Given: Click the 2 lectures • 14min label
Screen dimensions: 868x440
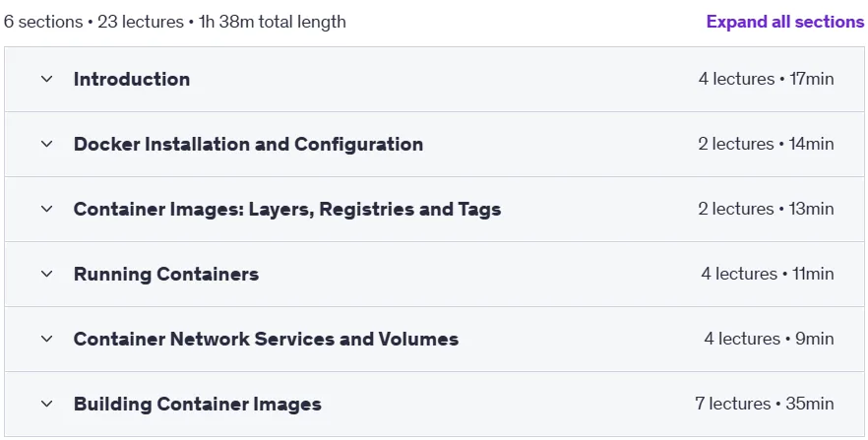Looking at the screenshot, I should click(x=766, y=144).
